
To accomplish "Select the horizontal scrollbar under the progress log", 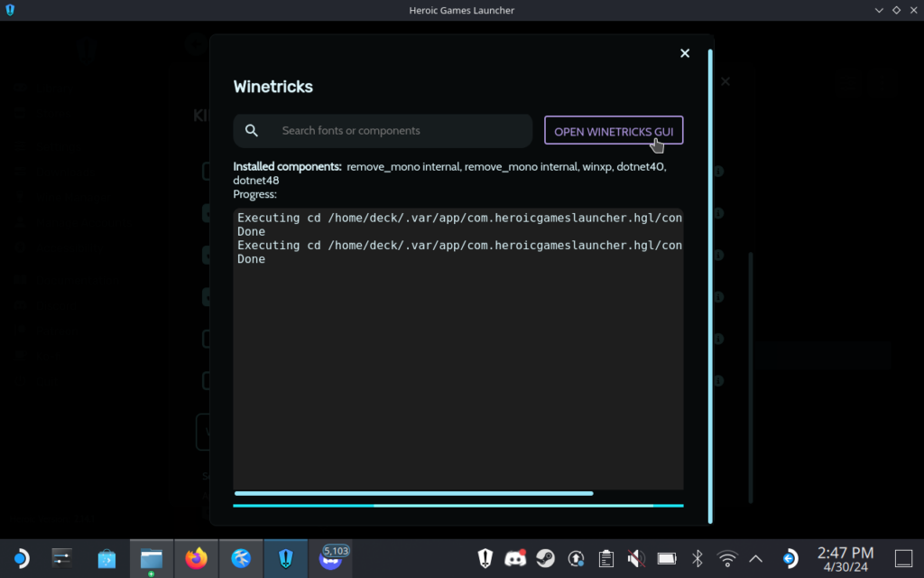I will coord(413,493).
